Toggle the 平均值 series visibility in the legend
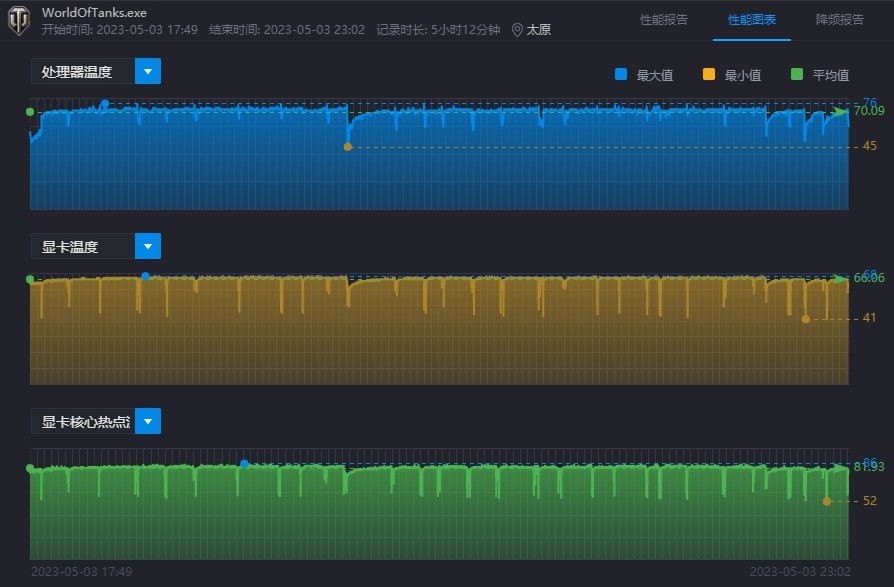 [820, 74]
